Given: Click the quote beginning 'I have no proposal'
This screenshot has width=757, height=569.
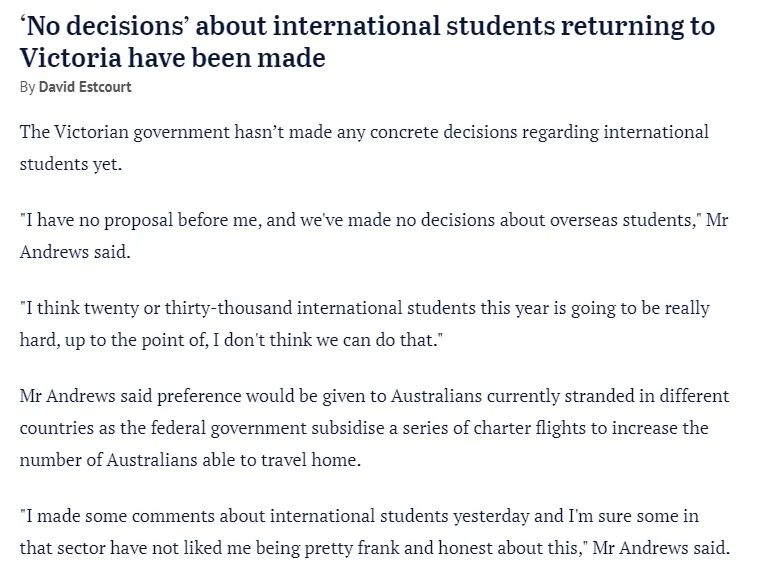Looking at the screenshot, I should tap(374, 236).
